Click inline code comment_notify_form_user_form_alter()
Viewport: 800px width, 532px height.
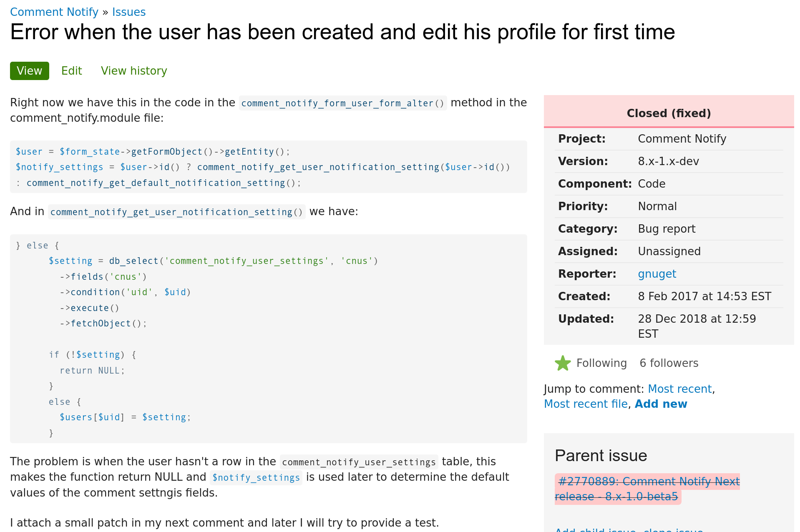tap(342, 103)
